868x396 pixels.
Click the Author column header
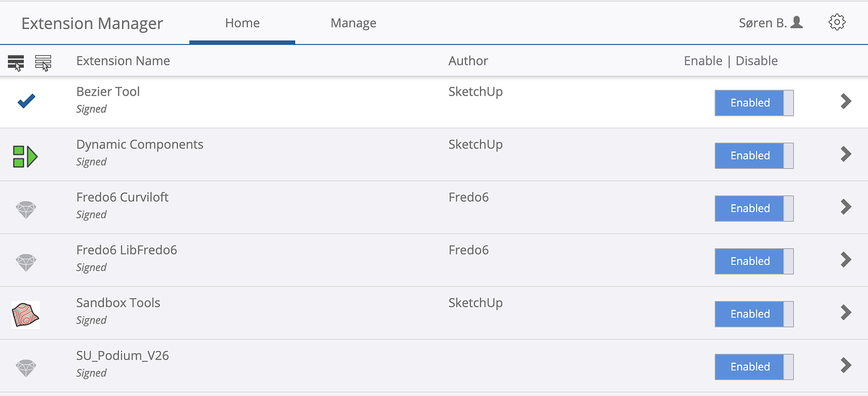468,61
